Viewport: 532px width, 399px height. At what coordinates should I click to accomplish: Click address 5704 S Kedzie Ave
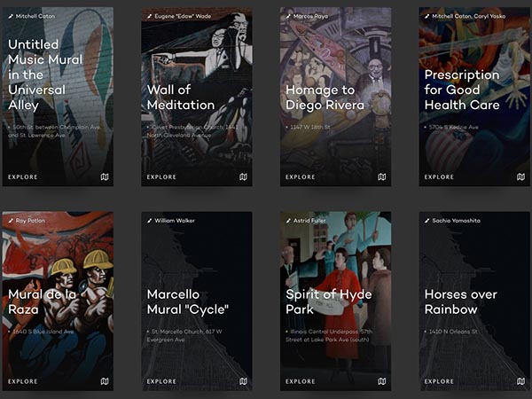[x=454, y=127]
